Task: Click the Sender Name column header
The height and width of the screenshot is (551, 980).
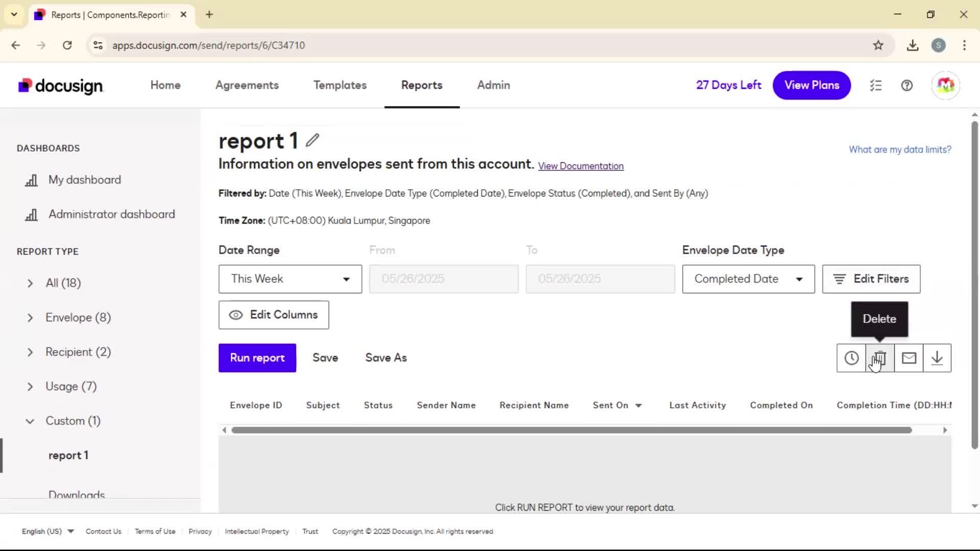Action: 446,406
